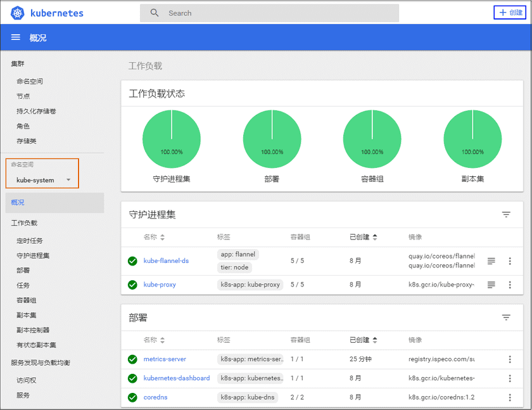Viewport: 532px width, 410px height.
Task: Open the kube-flannel-ds daemon set link
Action: click(165, 260)
